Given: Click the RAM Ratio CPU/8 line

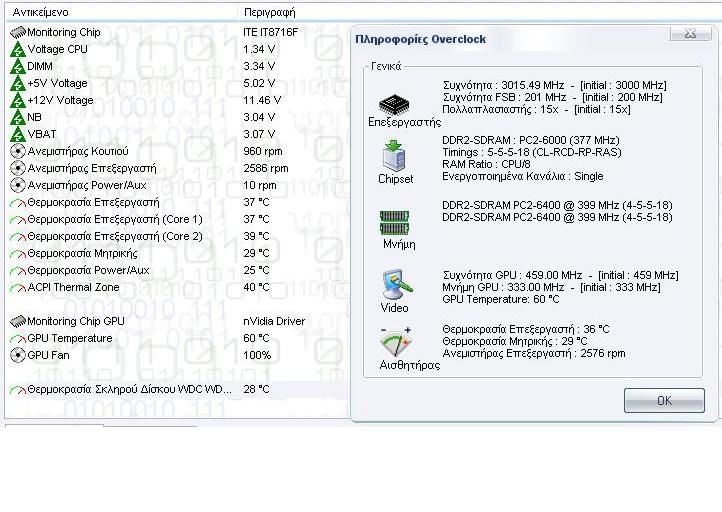Looking at the screenshot, I should tap(486, 164).
